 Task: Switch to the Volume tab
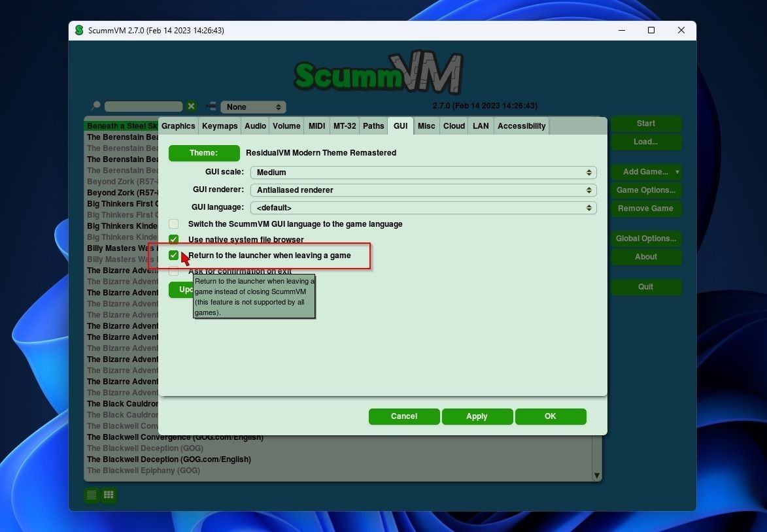(x=286, y=126)
